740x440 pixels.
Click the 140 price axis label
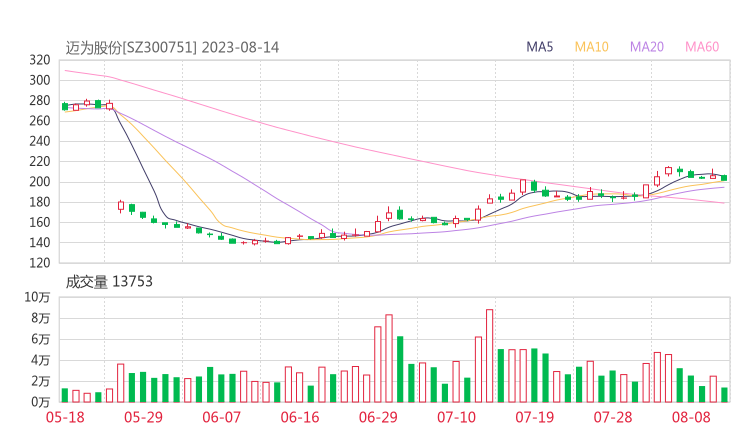40,243
